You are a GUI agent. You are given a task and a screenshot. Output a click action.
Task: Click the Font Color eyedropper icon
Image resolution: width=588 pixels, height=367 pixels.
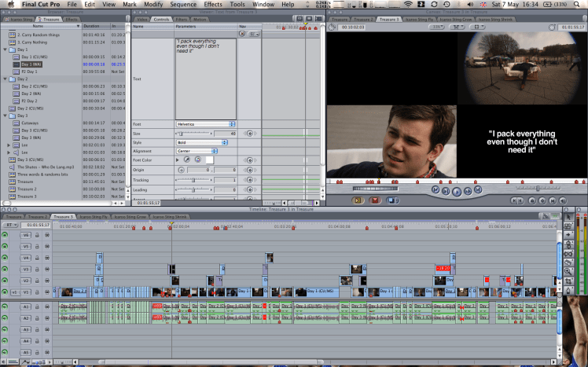tap(187, 160)
